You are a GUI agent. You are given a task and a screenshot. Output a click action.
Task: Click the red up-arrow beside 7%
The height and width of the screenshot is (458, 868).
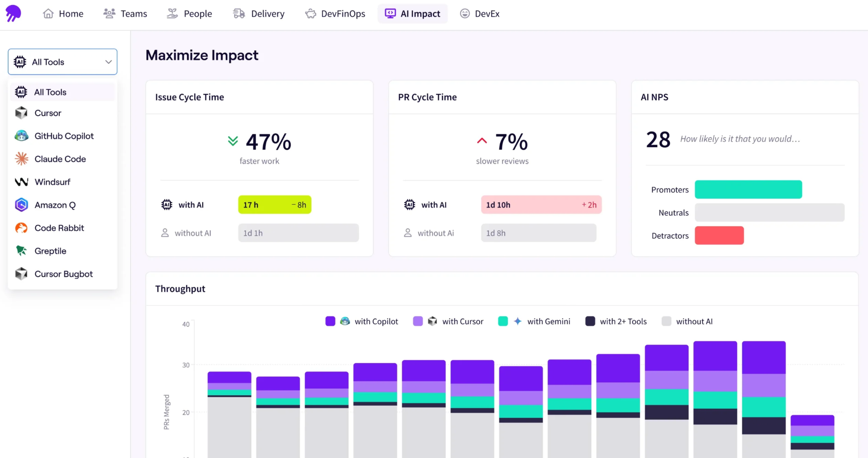(x=482, y=141)
